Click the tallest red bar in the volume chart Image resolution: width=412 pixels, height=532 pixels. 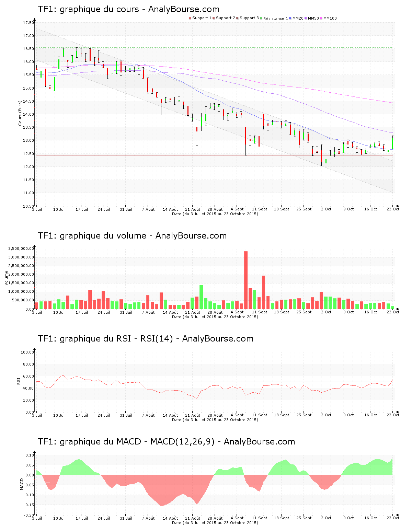click(246, 280)
